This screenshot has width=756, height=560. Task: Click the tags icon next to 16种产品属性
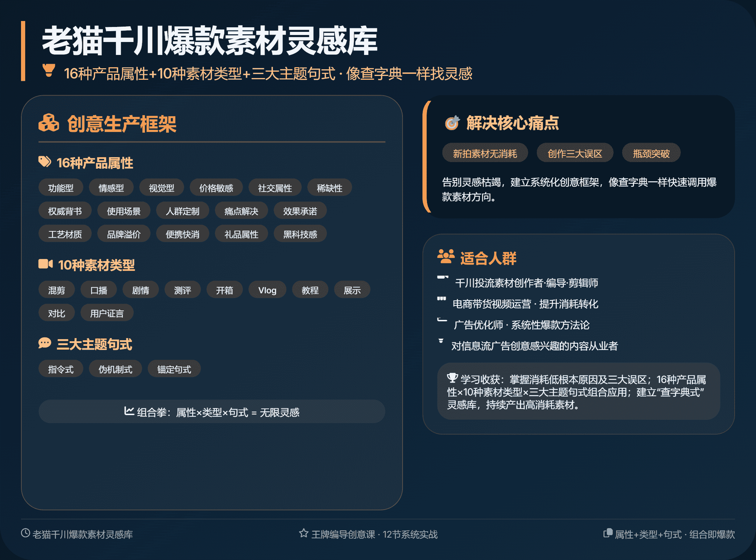[45, 162]
